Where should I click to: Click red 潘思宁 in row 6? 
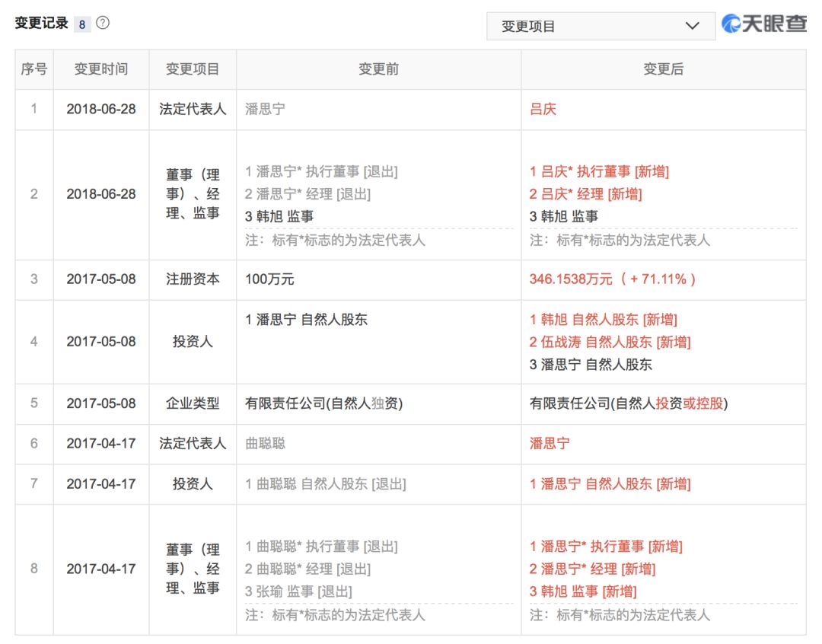[x=550, y=443]
